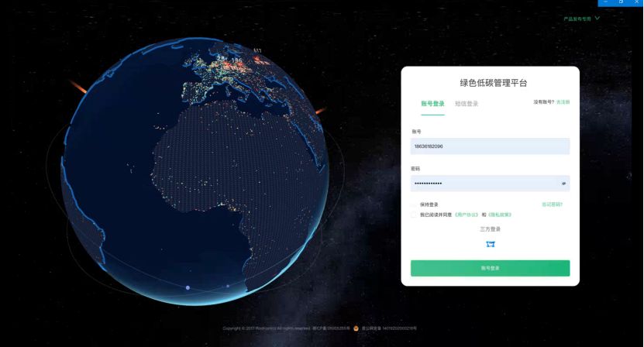The width and height of the screenshot is (644, 347).
Task: Open the 忘记密码 link
Action: pyautogui.click(x=552, y=204)
